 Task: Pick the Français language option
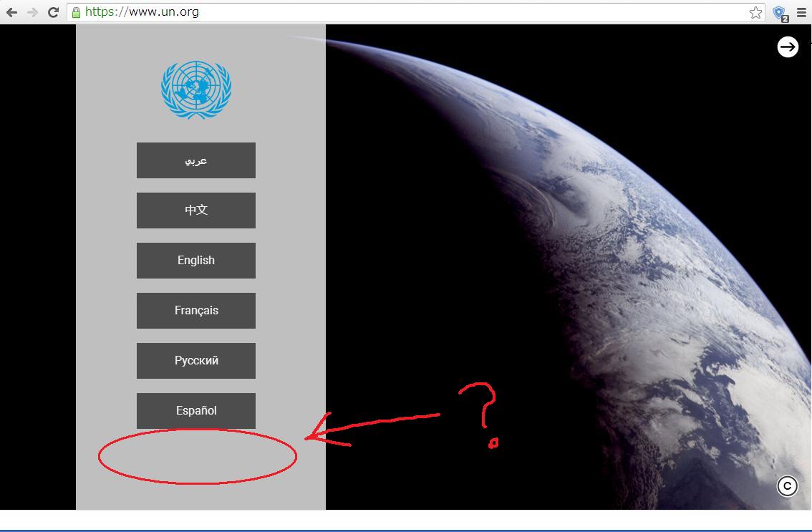[196, 311]
